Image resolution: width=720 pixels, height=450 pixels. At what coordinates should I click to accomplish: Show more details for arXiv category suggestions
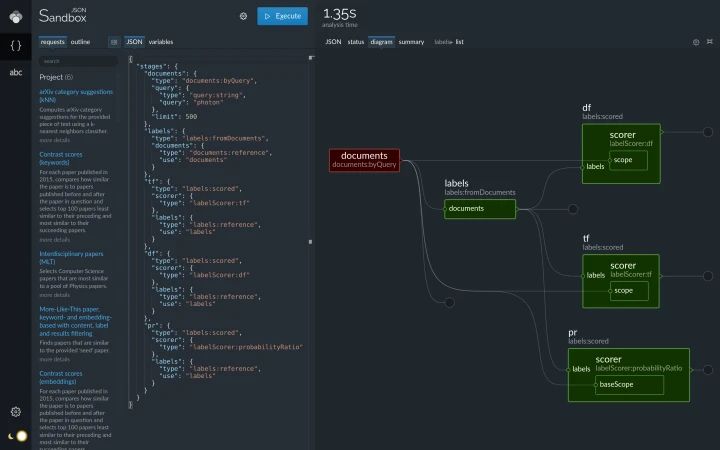pyautogui.click(x=55, y=140)
